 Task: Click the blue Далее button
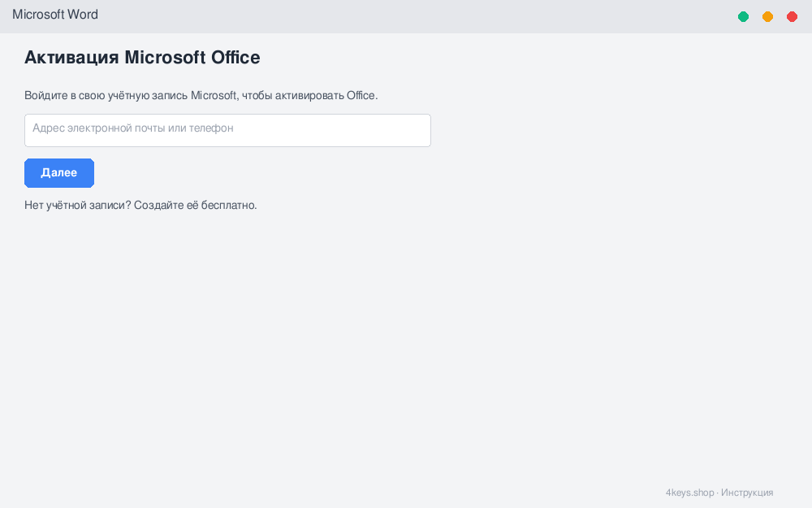59,172
